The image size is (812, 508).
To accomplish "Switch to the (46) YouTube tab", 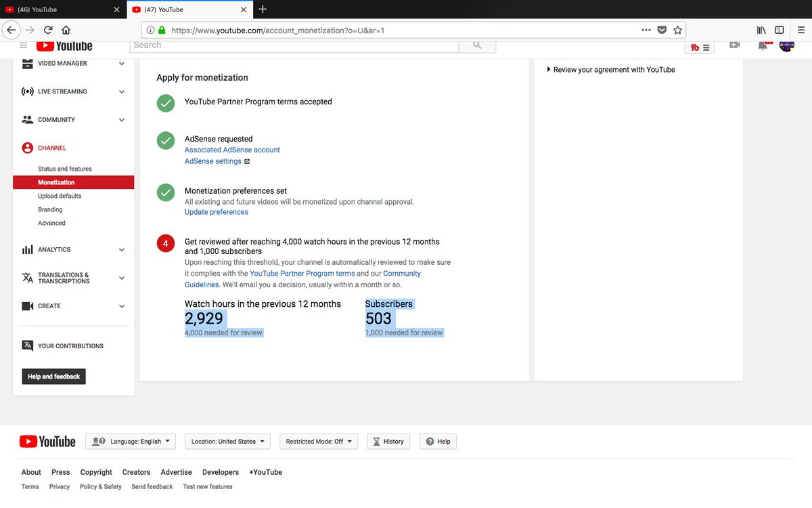I will [x=64, y=9].
